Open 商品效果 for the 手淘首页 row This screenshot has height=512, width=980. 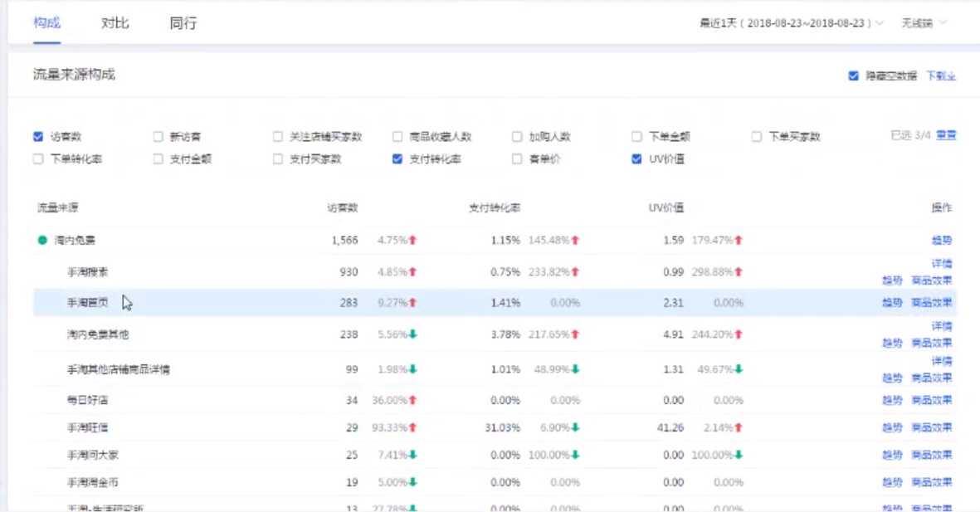(932, 303)
